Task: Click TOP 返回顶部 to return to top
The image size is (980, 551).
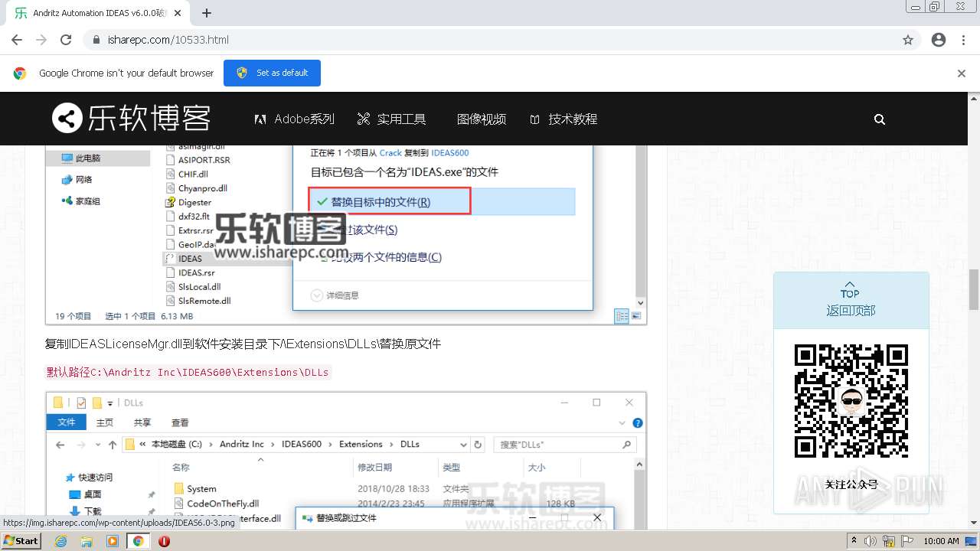Action: click(x=851, y=300)
